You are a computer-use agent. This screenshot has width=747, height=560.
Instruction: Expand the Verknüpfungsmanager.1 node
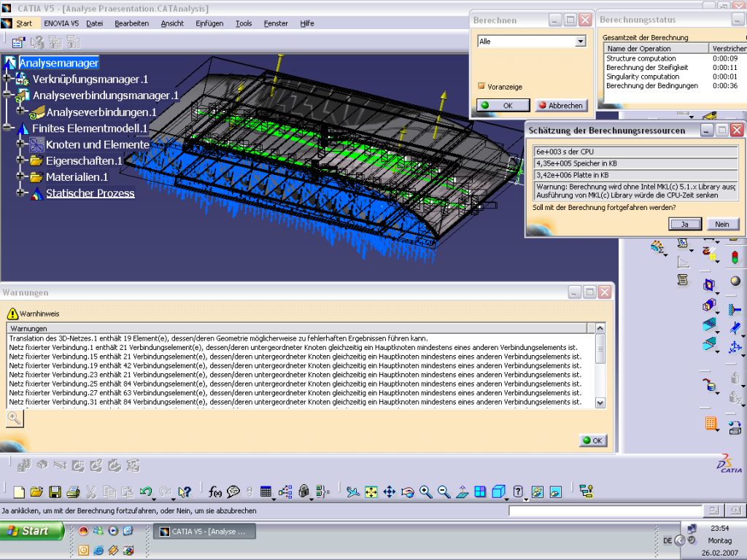click(6, 77)
